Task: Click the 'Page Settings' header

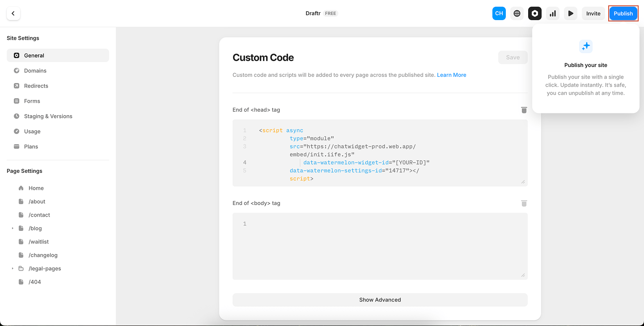Action: [x=25, y=171]
